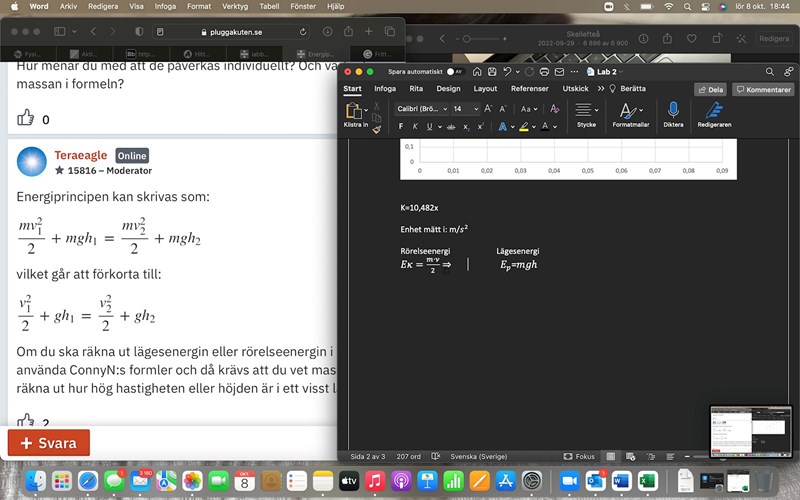Image resolution: width=800 pixels, height=500 pixels.
Task: Enable Fokus mode in the status bar
Action: [x=580, y=456]
